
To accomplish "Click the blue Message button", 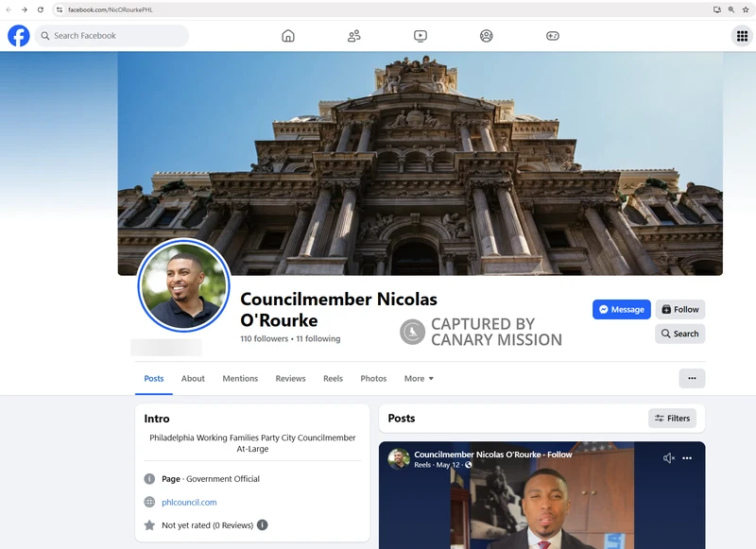I will 622,309.
